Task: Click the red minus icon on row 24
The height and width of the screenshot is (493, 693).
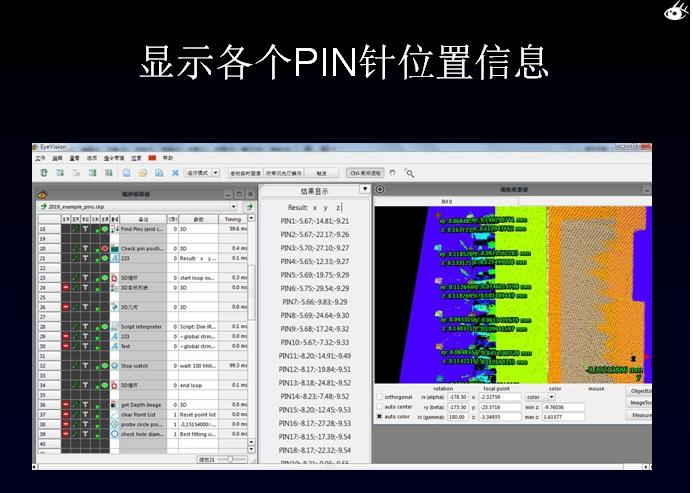Action: (x=66, y=287)
